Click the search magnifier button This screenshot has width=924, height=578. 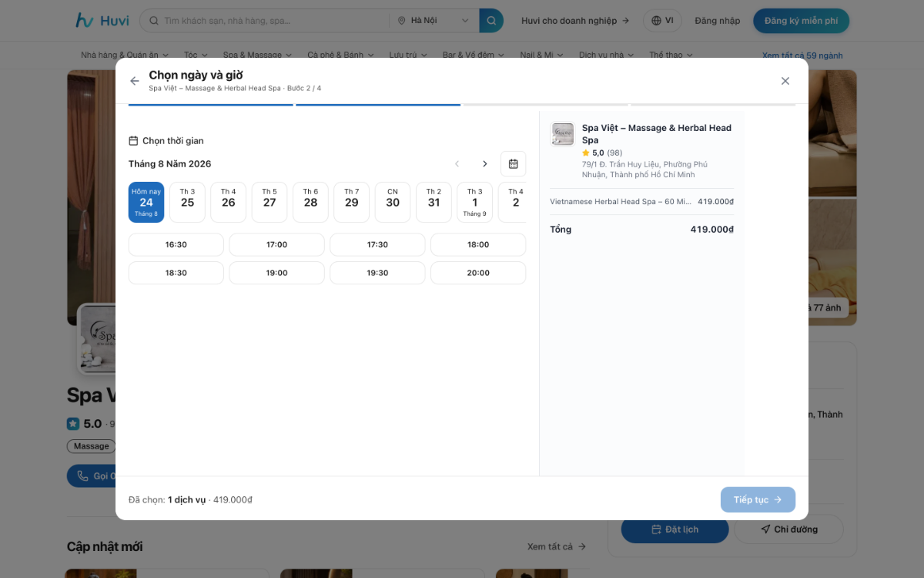[491, 21]
